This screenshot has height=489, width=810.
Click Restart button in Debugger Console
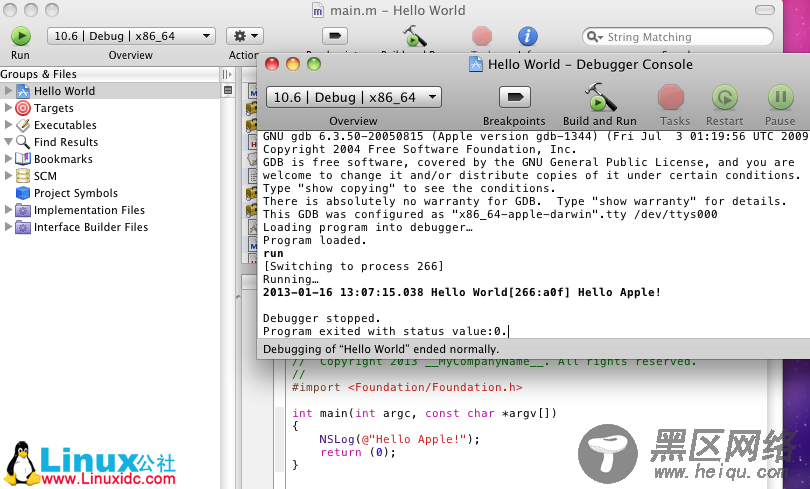coord(725,97)
